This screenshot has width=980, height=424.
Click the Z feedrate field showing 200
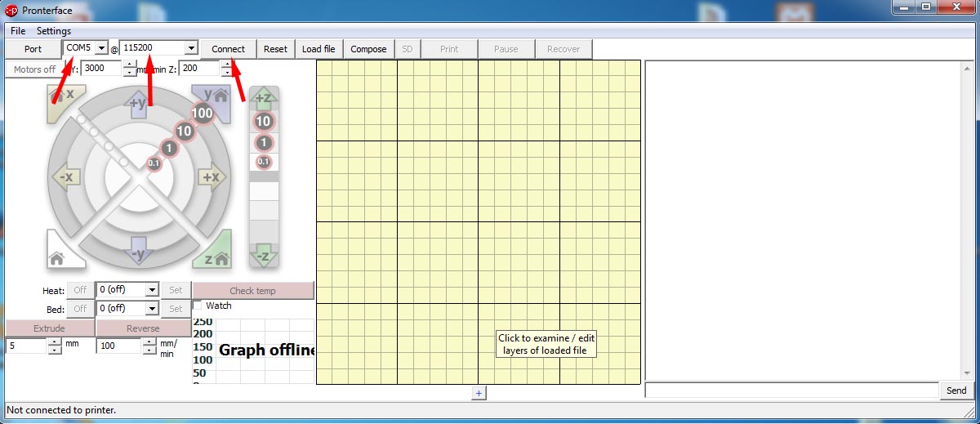(x=200, y=69)
